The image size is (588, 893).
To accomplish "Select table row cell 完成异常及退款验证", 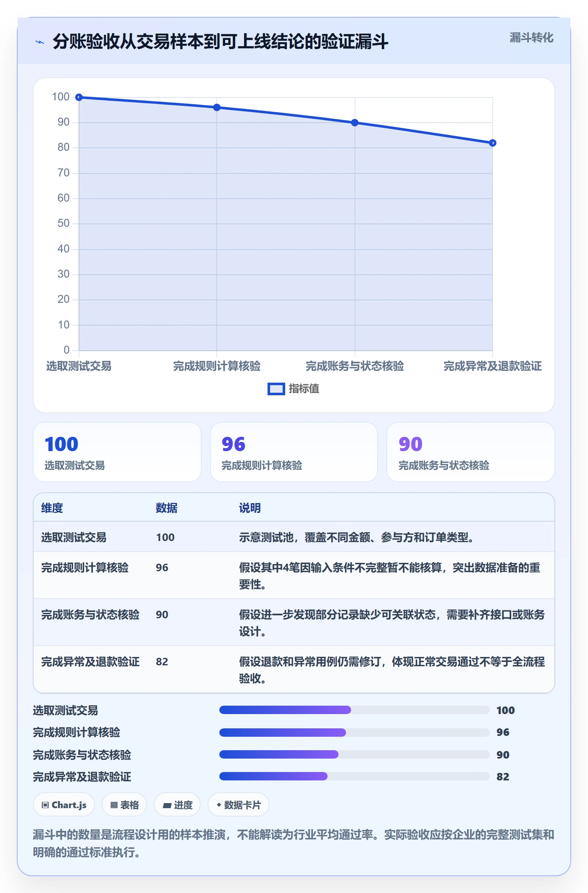I will (x=90, y=662).
